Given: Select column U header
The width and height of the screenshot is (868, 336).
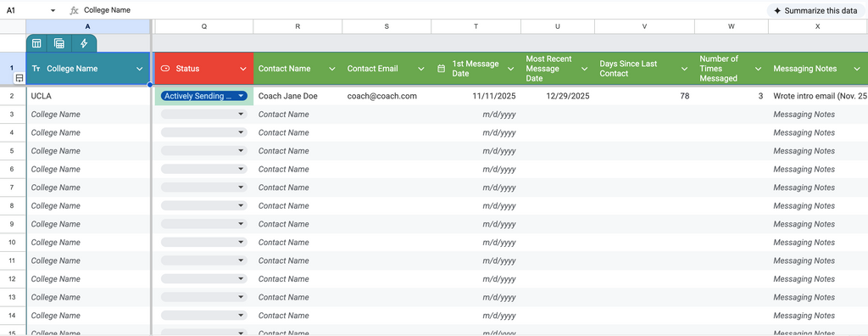Looking at the screenshot, I should [x=558, y=26].
